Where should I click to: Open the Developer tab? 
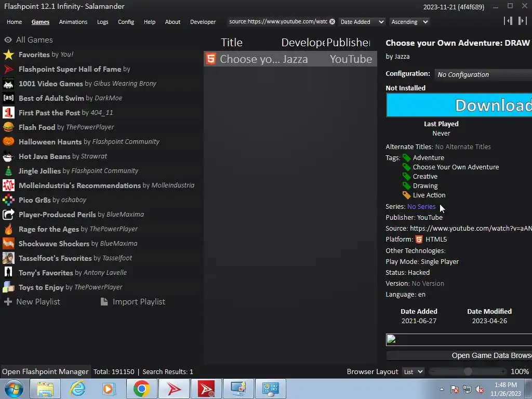click(x=203, y=22)
